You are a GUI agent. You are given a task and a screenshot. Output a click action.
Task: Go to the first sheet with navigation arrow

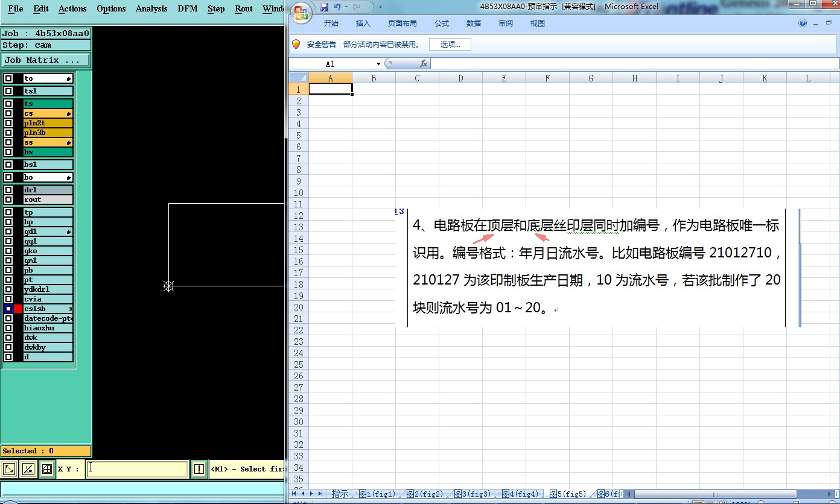click(x=294, y=493)
